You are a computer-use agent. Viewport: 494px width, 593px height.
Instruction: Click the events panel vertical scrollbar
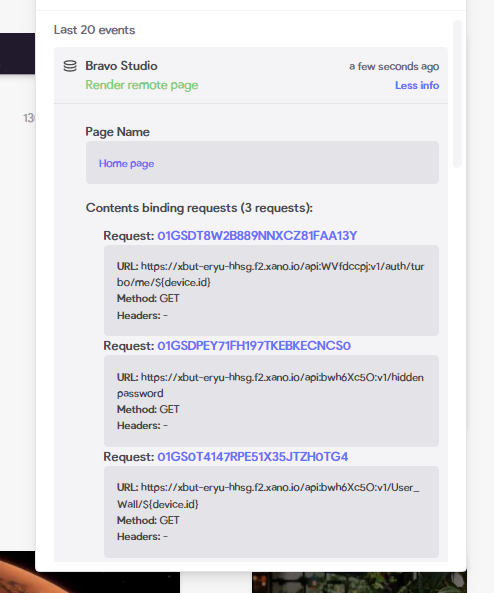coord(457,94)
